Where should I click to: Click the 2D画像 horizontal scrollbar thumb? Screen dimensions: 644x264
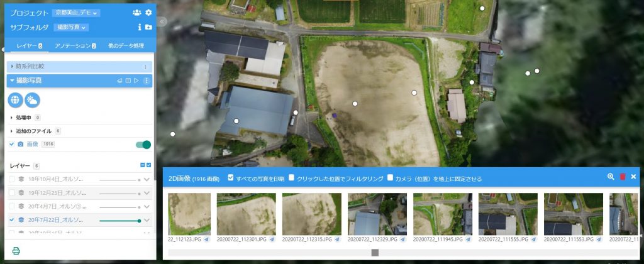[x=375, y=253]
